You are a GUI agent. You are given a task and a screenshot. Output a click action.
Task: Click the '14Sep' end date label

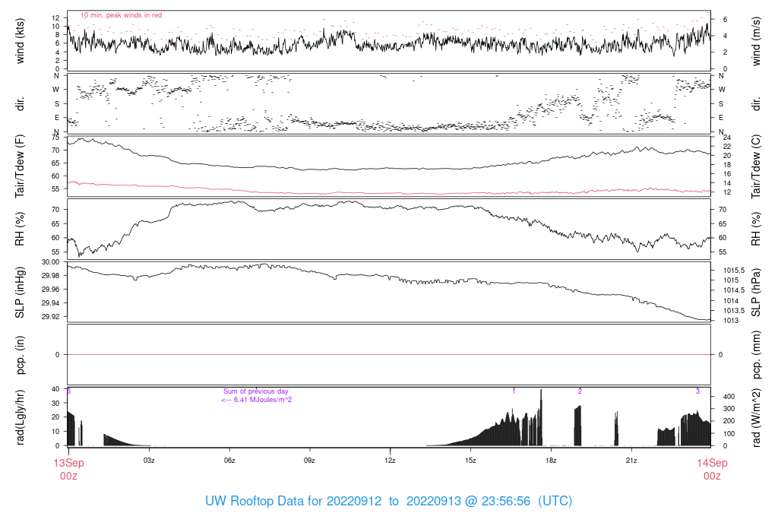tap(712, 463)
